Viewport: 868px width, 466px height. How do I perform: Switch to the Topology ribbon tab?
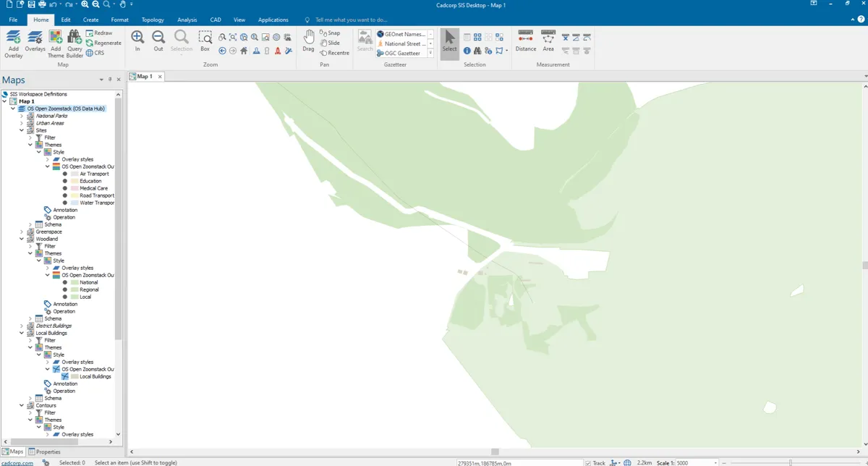tap(153, 20)
